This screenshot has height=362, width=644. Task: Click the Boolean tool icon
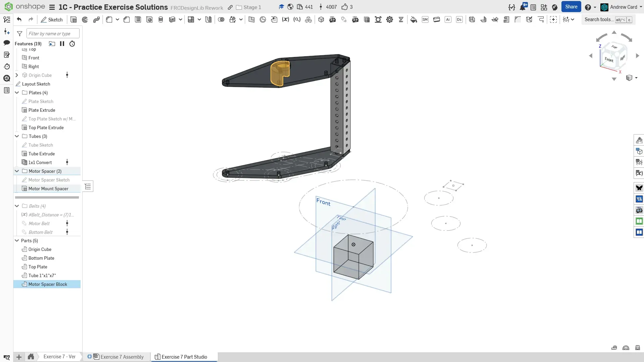[x=221, y=19]
